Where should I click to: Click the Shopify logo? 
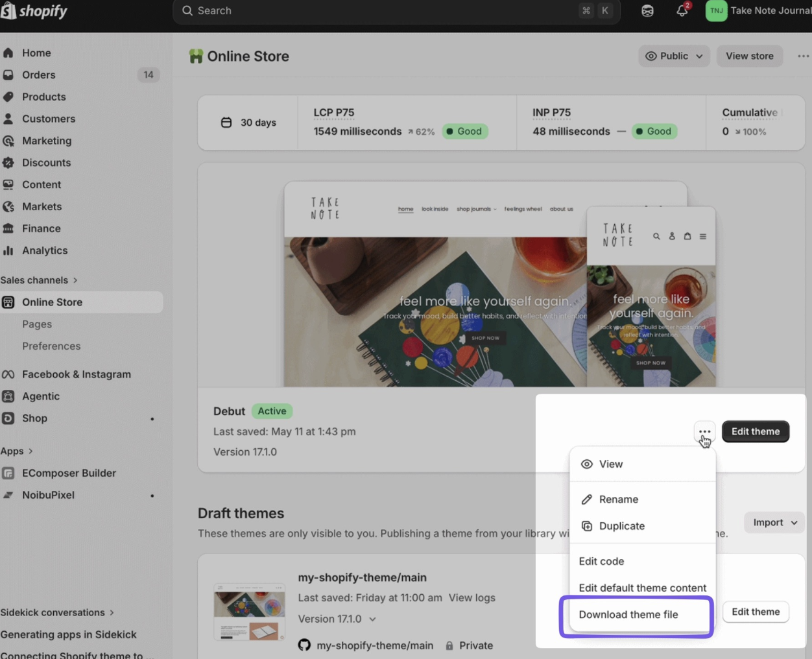pos(34,11)
